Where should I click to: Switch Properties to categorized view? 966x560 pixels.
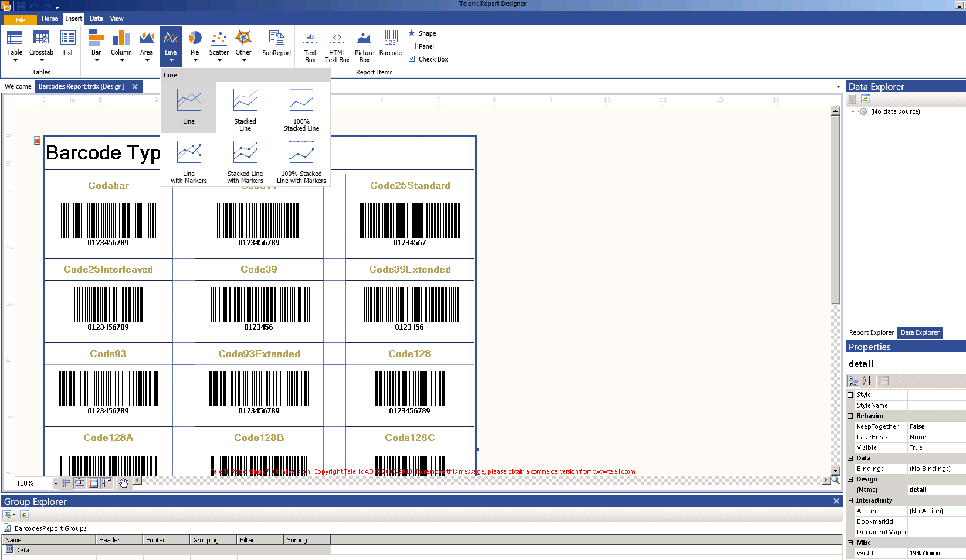(x=853, y=381)
